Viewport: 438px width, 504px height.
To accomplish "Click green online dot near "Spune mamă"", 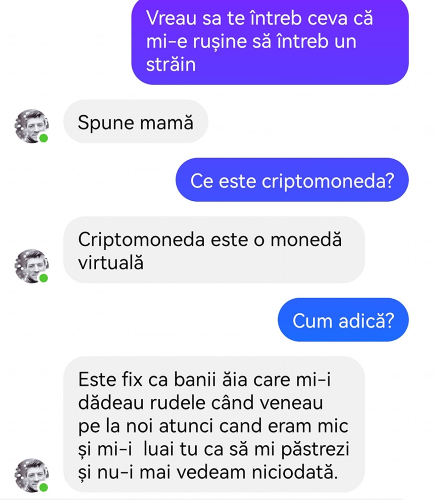I will 43,138.
